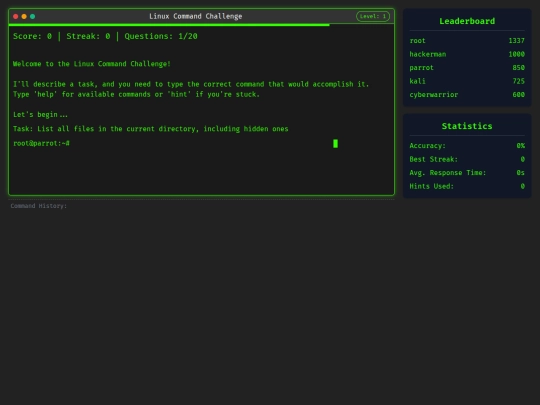Click the Hints Used statistic row

pyautogui.click(x=467, y=186)
